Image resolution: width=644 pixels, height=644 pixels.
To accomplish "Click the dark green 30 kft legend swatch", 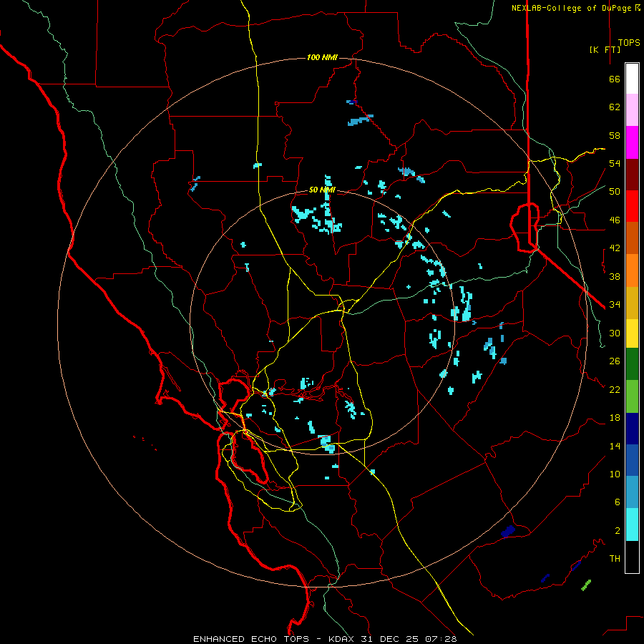I will click(x=632, y=364).
